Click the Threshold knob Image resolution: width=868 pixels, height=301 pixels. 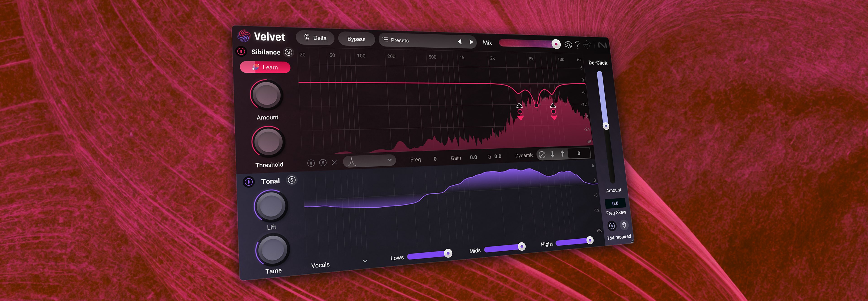pyautogui.click(x=268, y=142)
